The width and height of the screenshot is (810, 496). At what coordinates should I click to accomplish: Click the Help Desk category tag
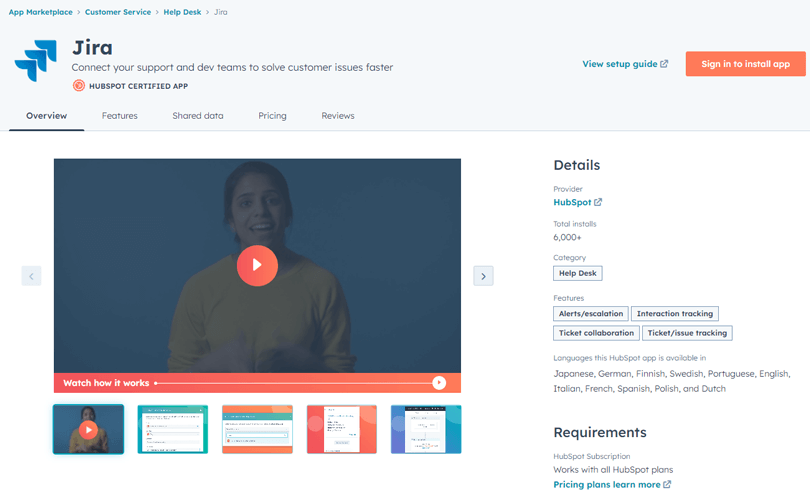578,273
